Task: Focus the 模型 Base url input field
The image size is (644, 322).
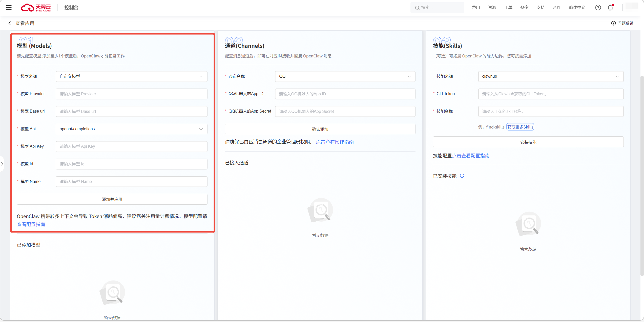Action: point(131,112)
